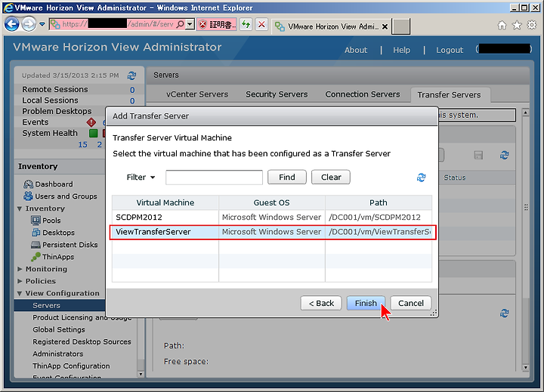
Task: Click the Find button
Action: pyautogui.click(x=287, y=177)
